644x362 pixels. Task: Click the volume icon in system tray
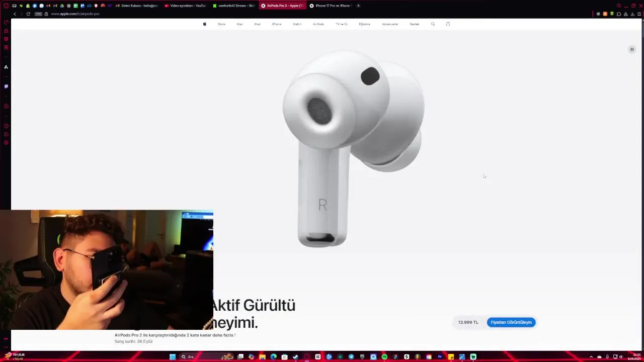[621, 356]
